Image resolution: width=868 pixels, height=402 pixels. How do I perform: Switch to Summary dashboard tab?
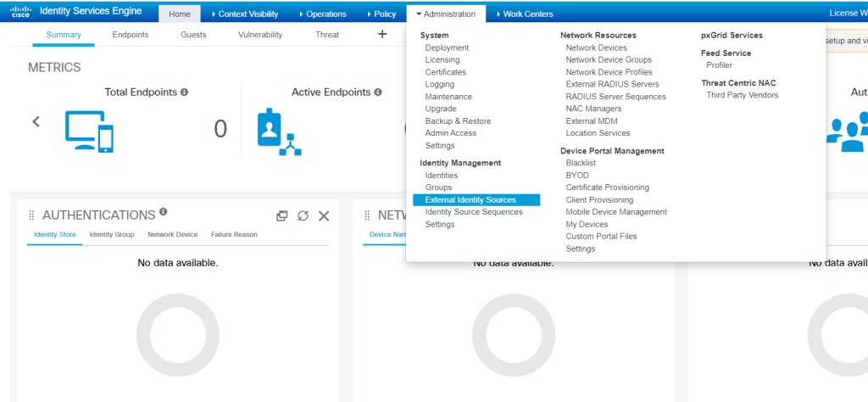point(64,34)
